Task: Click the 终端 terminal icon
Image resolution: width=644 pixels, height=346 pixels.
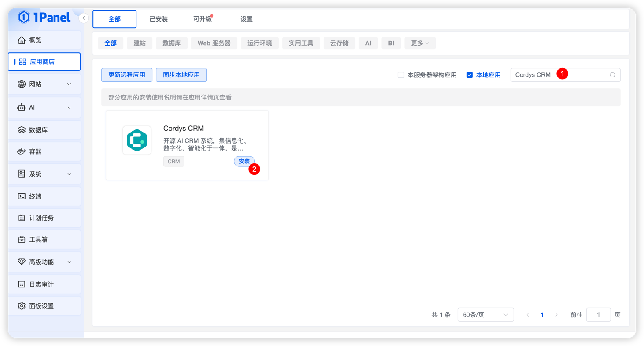Action: coord(22,196)
